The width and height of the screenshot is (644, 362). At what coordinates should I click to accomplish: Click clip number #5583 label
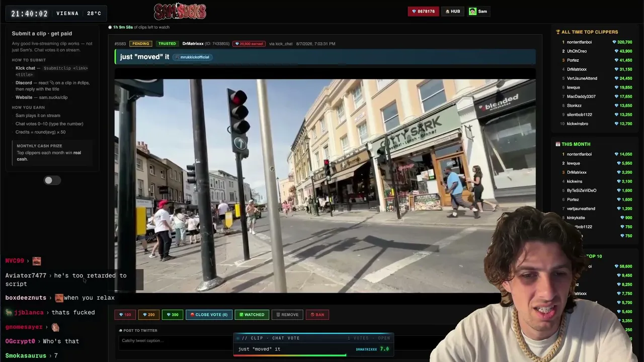120,44
